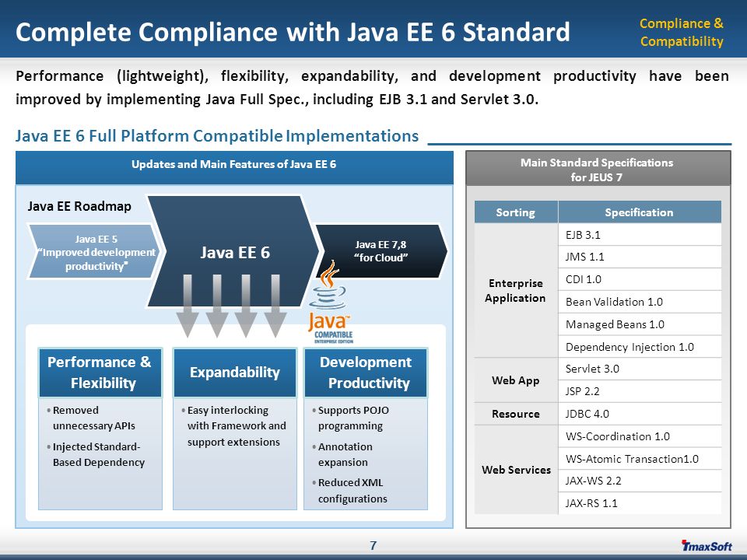This screenshot has height=560, width=747.
Task: Click the Specification column header
Action: pos(640,212)
